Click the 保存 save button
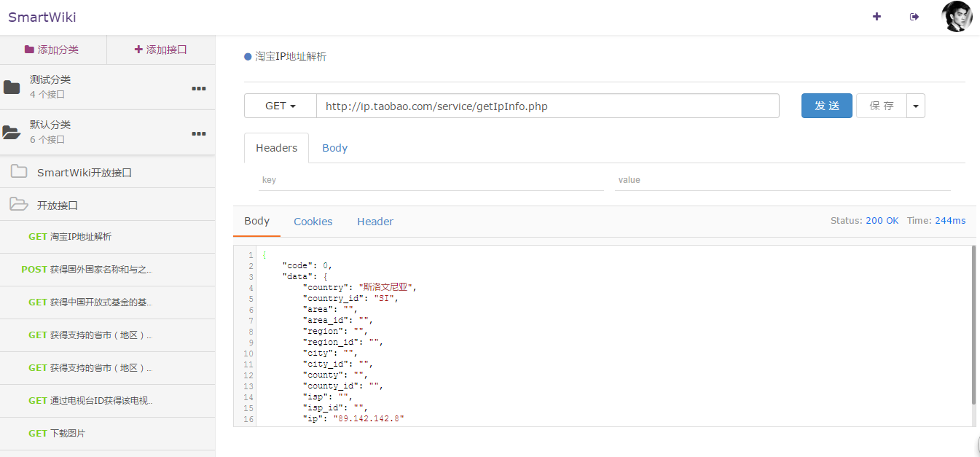 coord(881,106)
